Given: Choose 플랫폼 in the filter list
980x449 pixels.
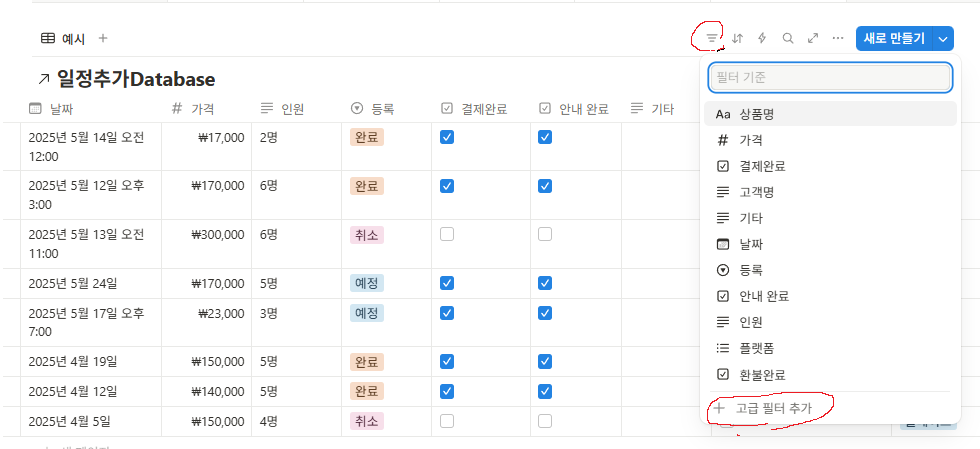Looking at the screenshot, I should point(830,348).
